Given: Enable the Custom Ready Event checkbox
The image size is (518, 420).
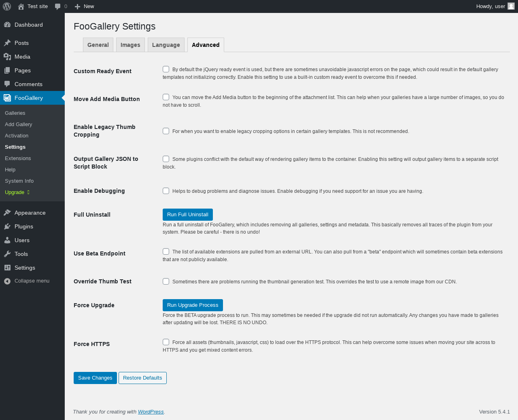Looking at the screenshot, I should coord(166,69).
